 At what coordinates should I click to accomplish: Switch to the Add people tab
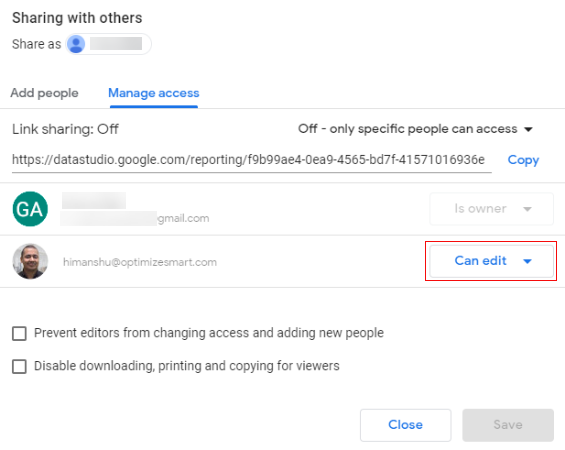44,93
